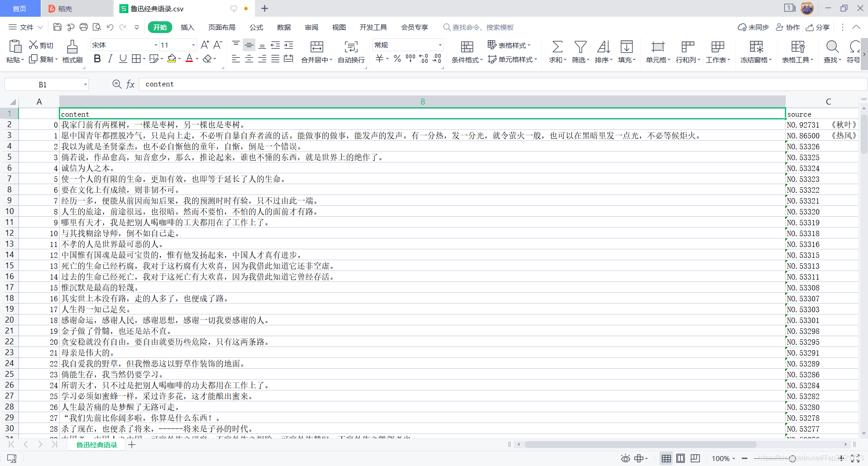Image resolution: width=868 pixels, height=466 pixels.
Task: Click the Cut scissors icon
Action: (x=33, y=45)
